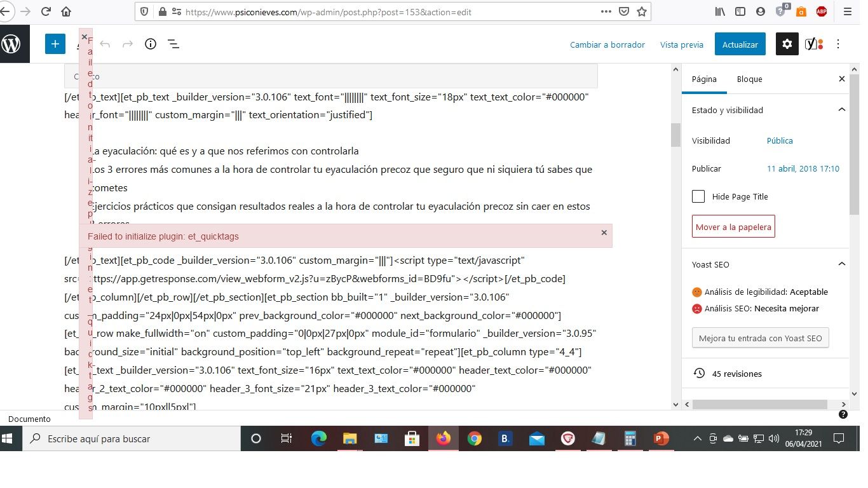
Task: Show hidden system tray icons
Action: point(698,438)
